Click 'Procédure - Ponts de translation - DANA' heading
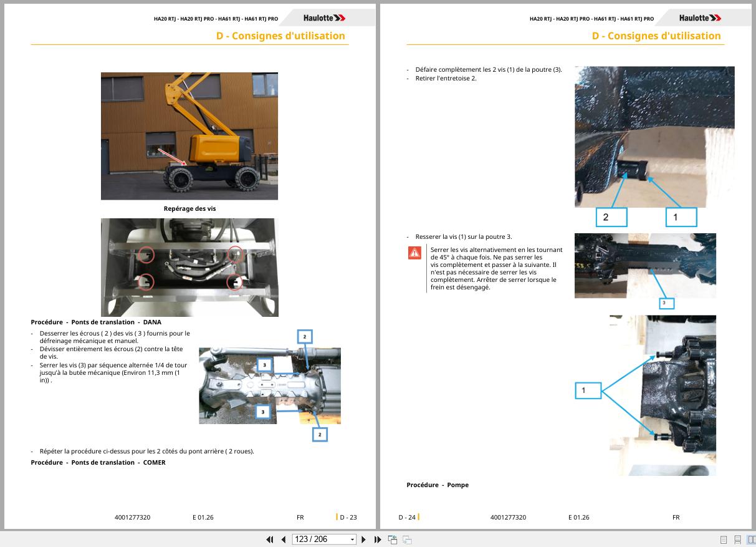This screenshot has height=547, width=756. tap(96, 322)
